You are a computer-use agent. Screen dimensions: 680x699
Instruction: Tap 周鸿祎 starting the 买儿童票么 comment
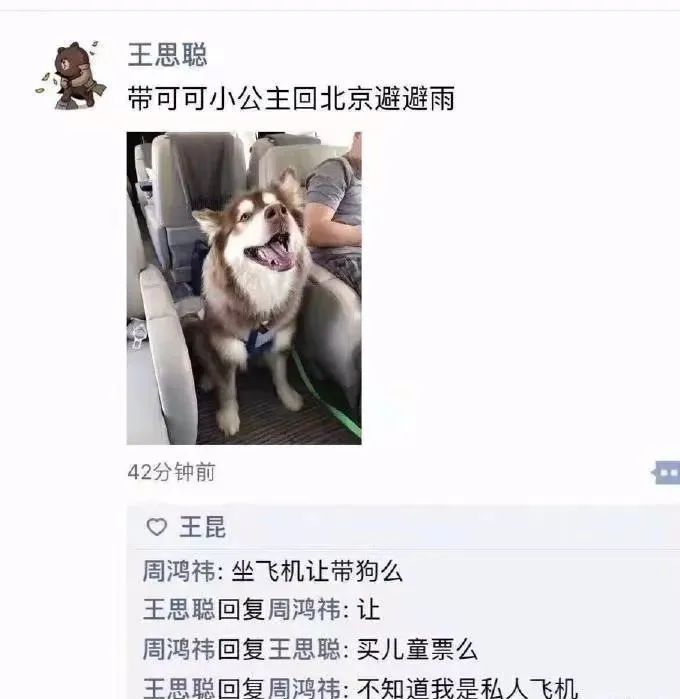tap(179, 649)
